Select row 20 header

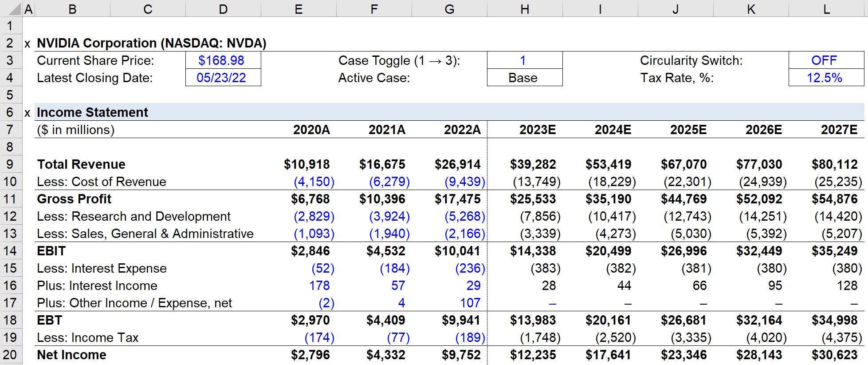click(10, 355)
